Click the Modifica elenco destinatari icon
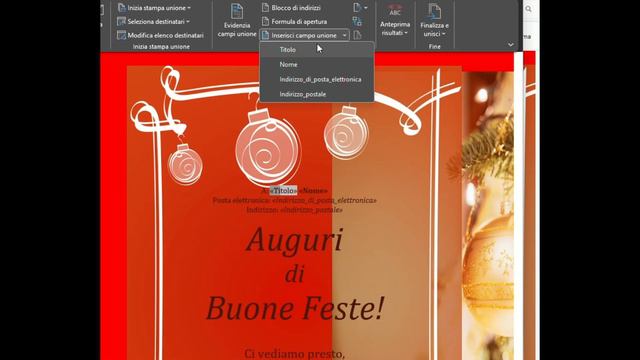Screen dimensions: 640x360 pos(121,36)
